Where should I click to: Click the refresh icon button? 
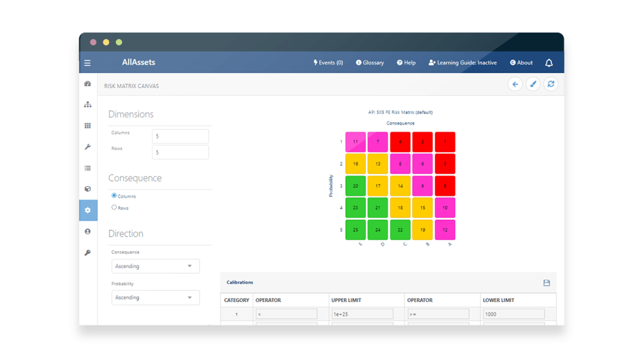tap(551, 84)
